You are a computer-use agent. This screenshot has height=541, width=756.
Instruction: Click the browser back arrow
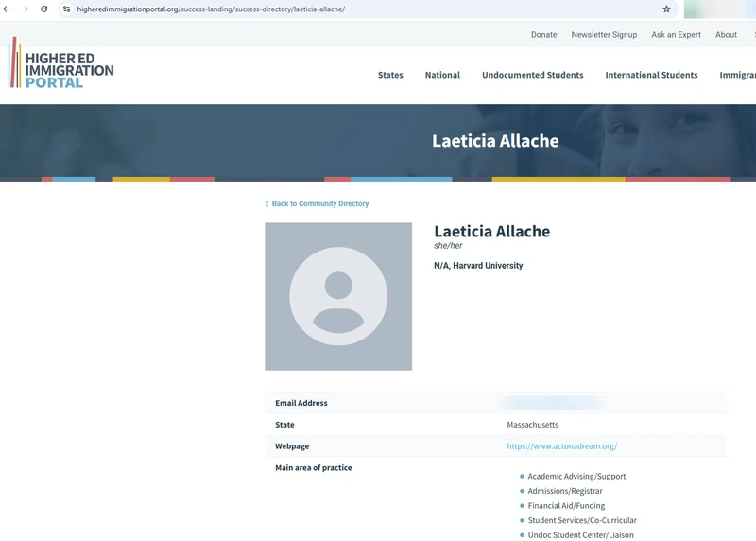click(7, 9)
